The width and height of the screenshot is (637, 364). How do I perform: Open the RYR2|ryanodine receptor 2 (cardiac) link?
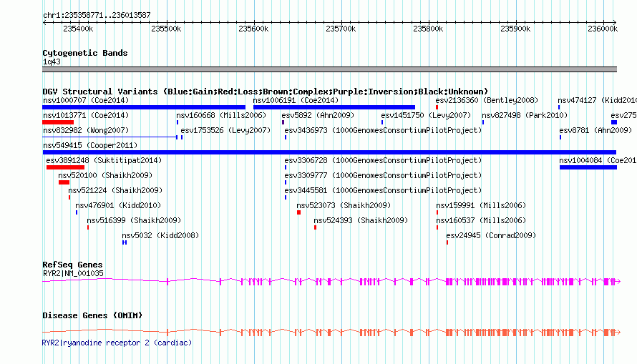coord(117,343)
